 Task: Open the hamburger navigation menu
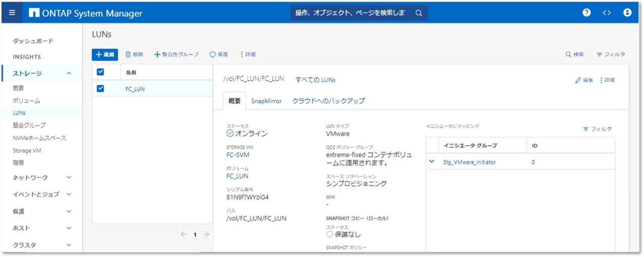point(12,13)
